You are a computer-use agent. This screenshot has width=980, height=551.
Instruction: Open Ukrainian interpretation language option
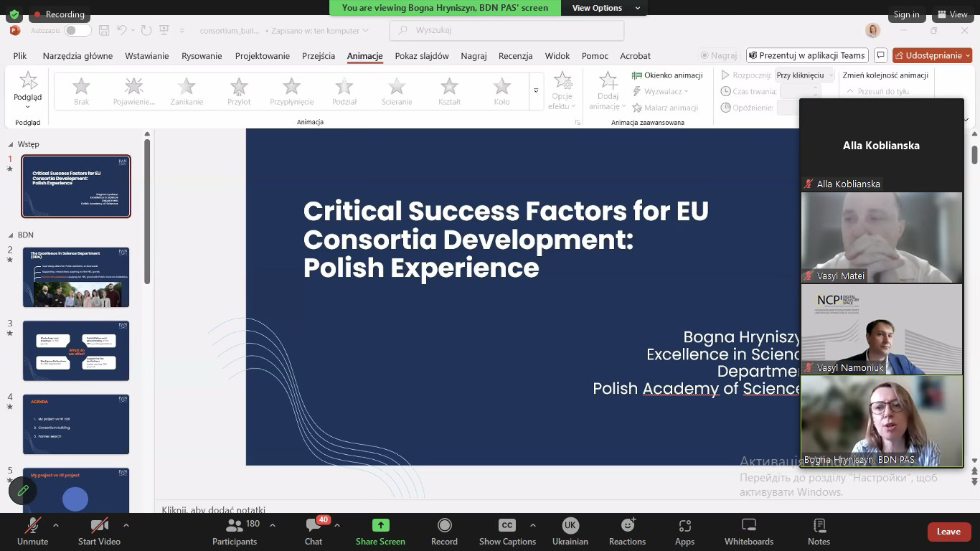point(570,532)
